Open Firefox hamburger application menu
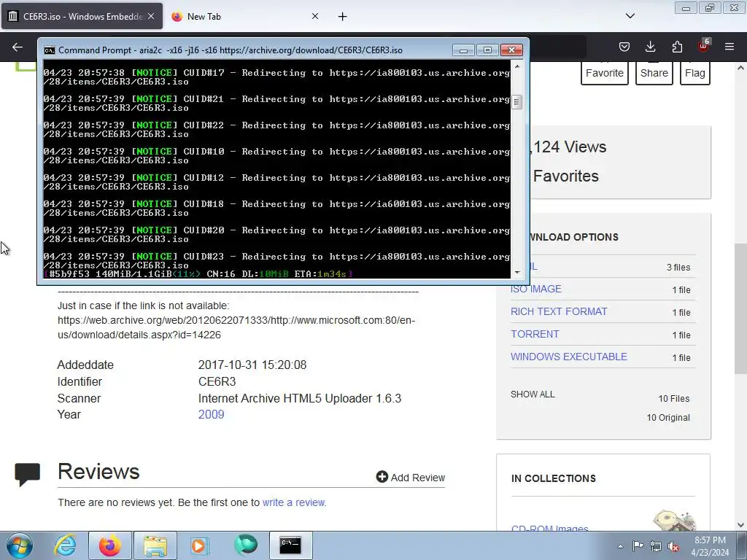Viewport: 747px width, 560px height. pyautogui.click(x=729, y=47)
